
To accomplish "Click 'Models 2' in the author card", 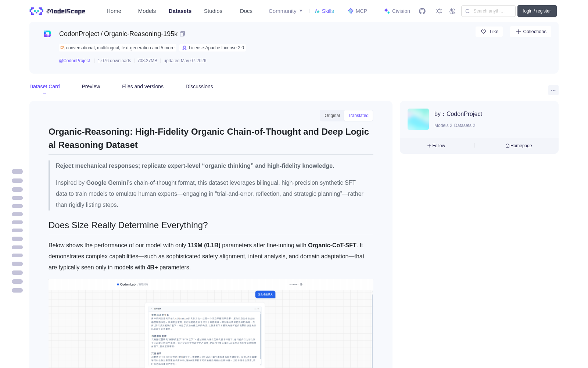I will tap(443, 125).
